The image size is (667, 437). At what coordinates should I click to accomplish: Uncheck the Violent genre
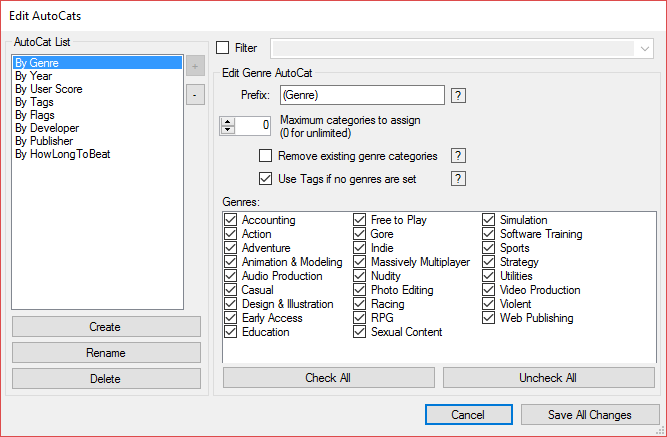[x=488, y=304]
